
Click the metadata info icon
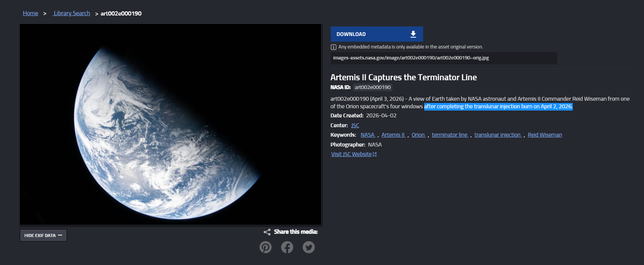tap(333, 47)
